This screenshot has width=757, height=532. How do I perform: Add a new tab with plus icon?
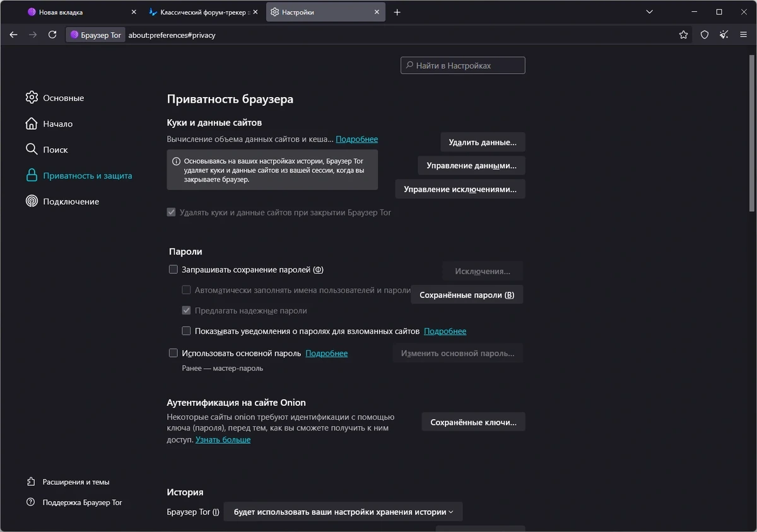[397, 12]
